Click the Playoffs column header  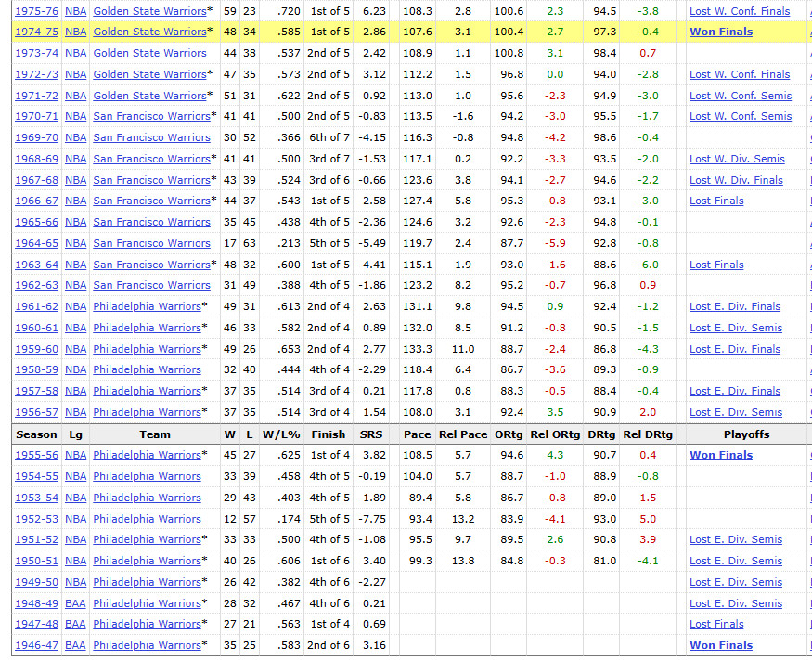click(746, 434)
